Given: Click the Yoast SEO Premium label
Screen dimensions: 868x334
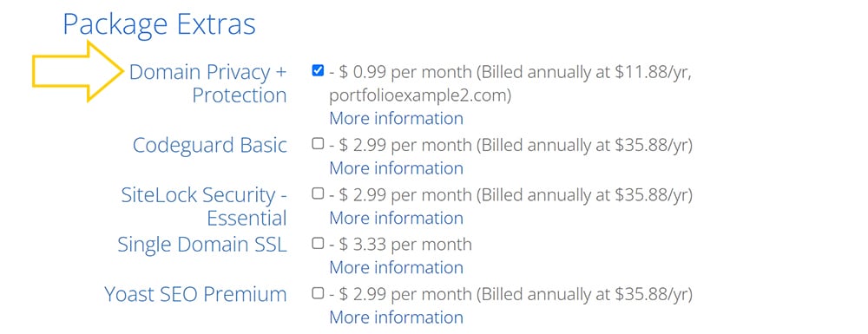Looking at the screenshot, I should [x=195, y=294].
